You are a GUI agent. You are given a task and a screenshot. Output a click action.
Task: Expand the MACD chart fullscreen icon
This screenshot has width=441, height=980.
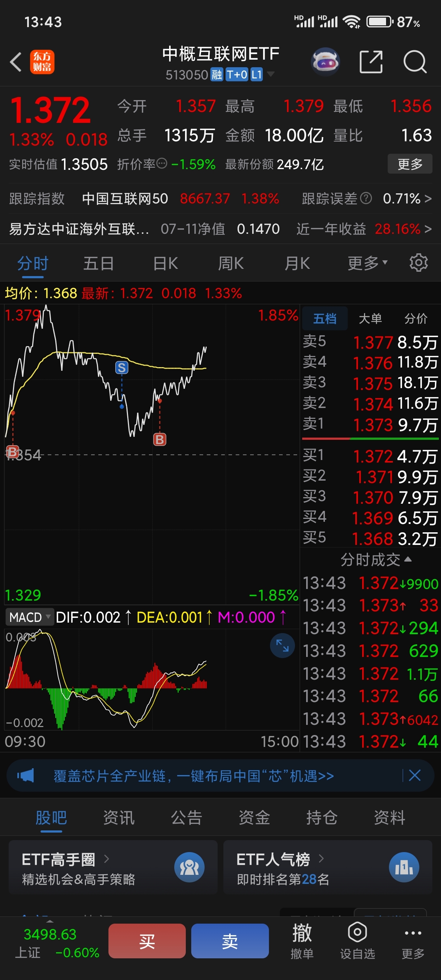(282, 645)
